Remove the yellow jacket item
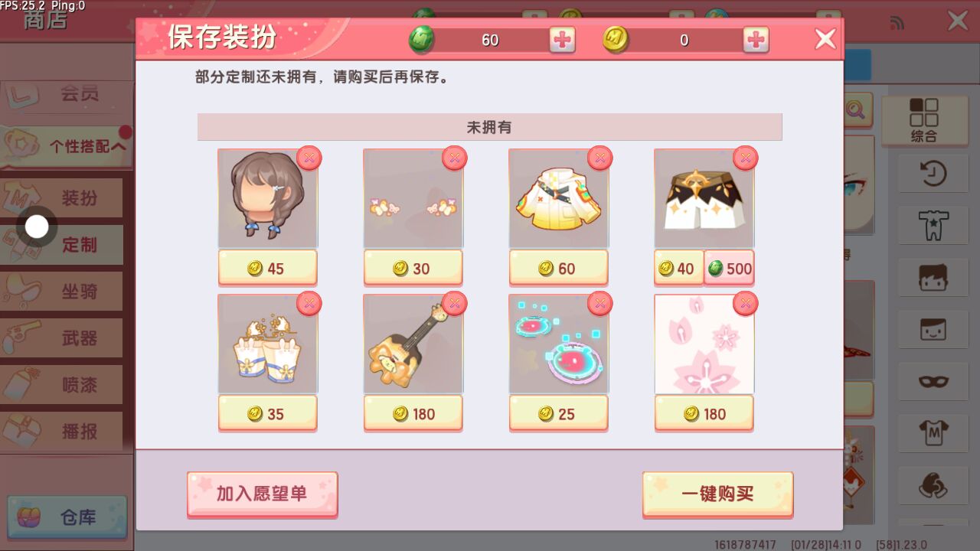The image size is (980, 551). pyautogui.click(x=599, y=158)
